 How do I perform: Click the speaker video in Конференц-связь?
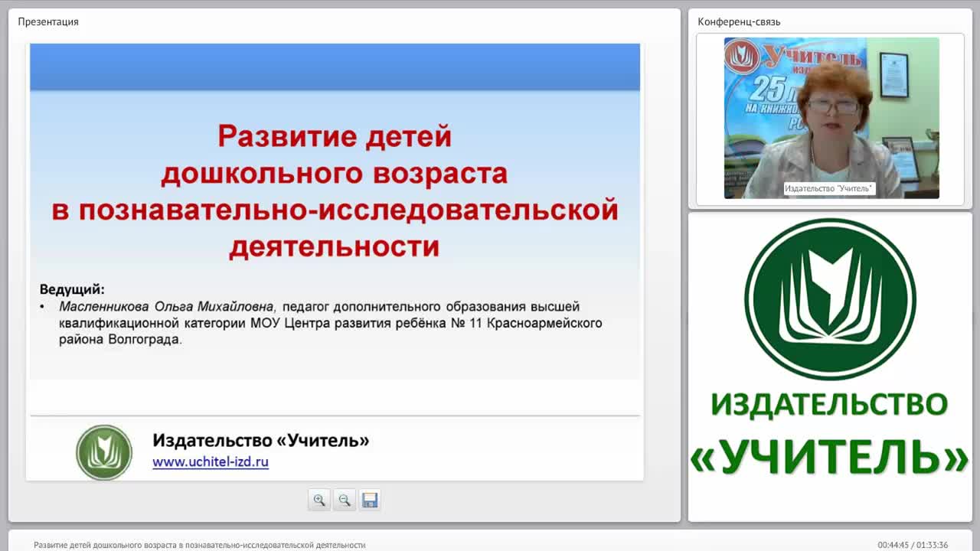point(831,118)
